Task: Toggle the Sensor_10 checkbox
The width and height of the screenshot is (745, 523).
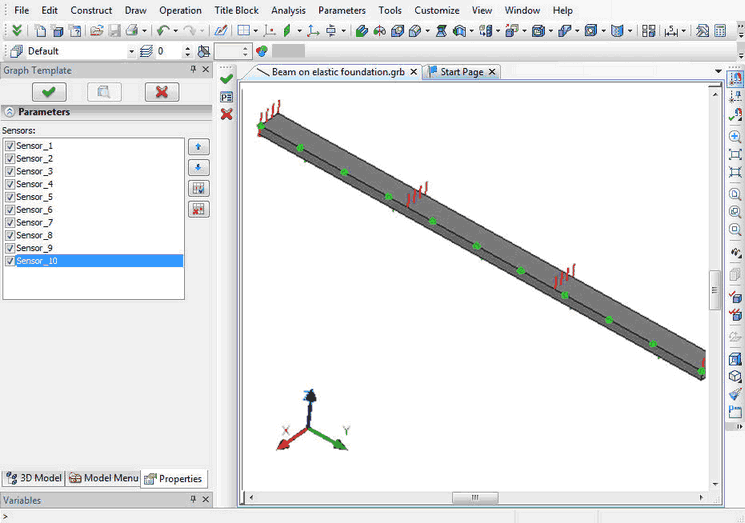Action: [10, 261]
